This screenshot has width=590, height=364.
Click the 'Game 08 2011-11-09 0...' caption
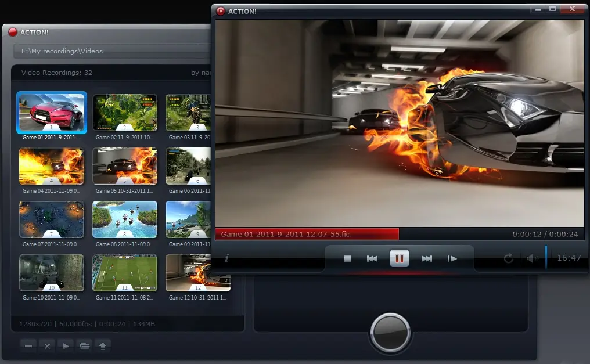124,244
